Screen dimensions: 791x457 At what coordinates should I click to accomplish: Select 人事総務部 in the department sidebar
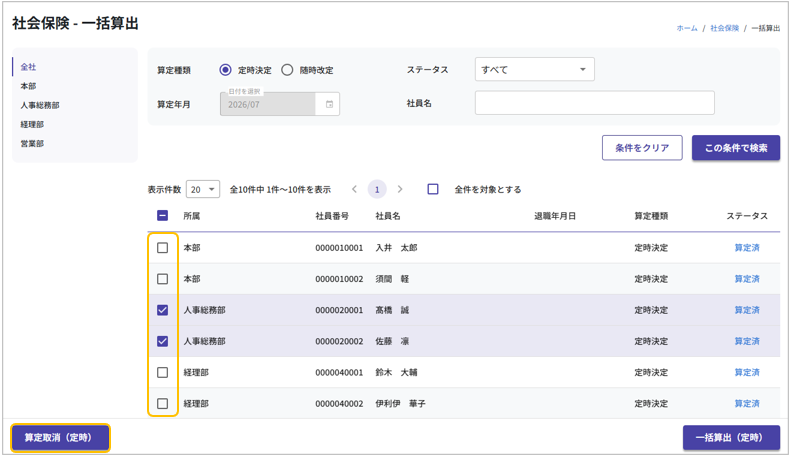click(x=40, y=105)
